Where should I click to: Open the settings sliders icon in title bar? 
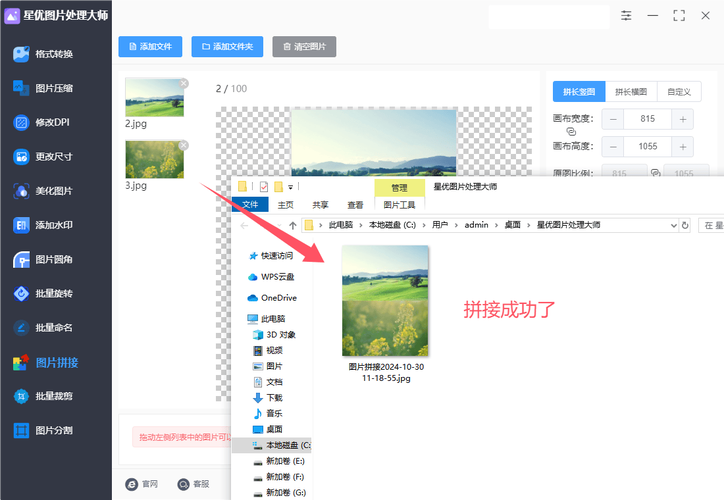[626, 16]
